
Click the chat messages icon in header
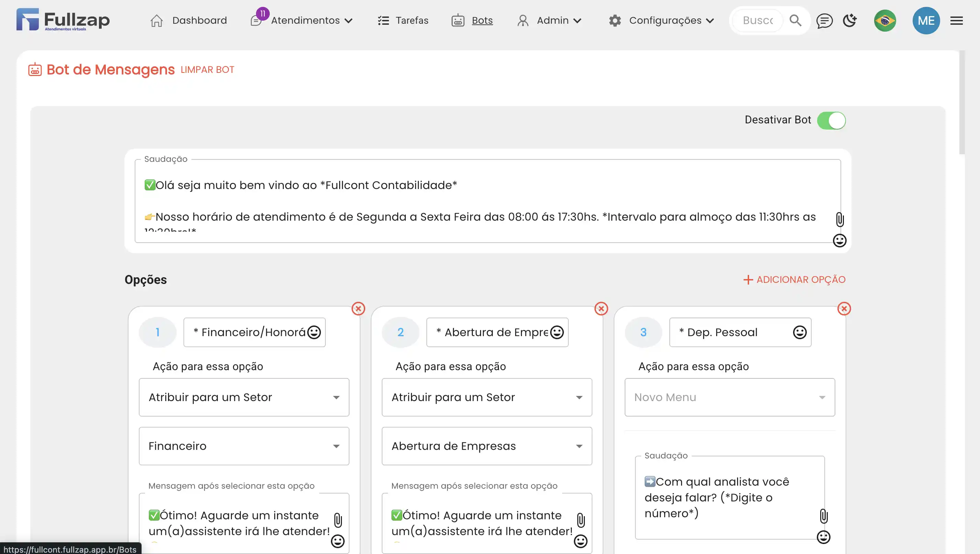(824, 21)
